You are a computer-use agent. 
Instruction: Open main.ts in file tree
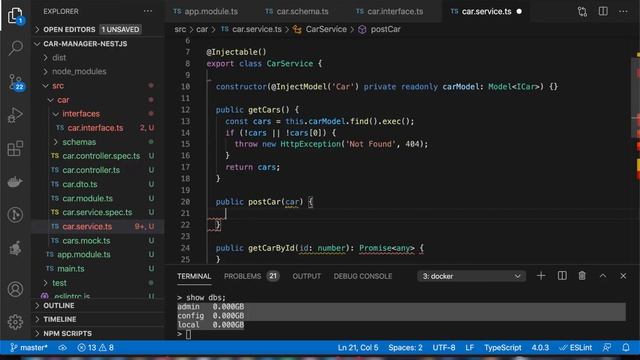[x=98, y=269]
